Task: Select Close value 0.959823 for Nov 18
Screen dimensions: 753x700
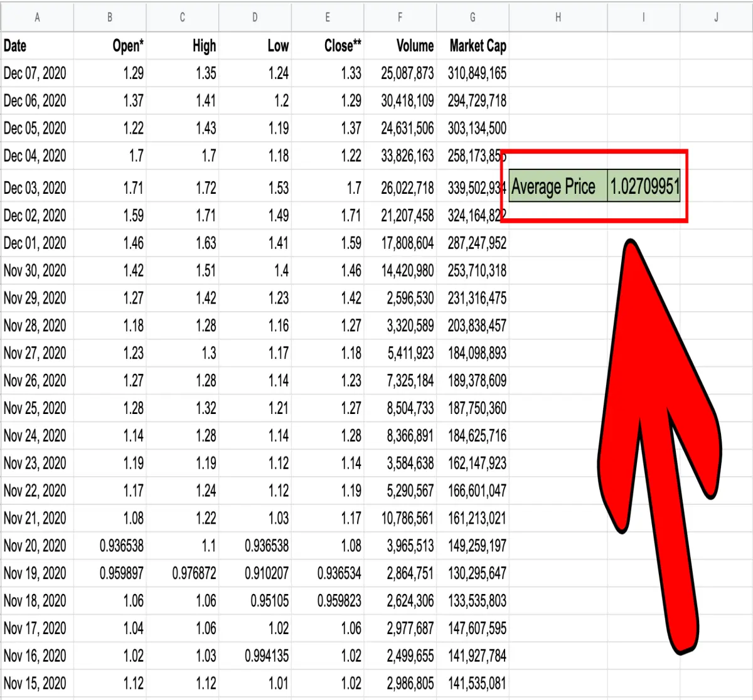Action: click(328, 601)
